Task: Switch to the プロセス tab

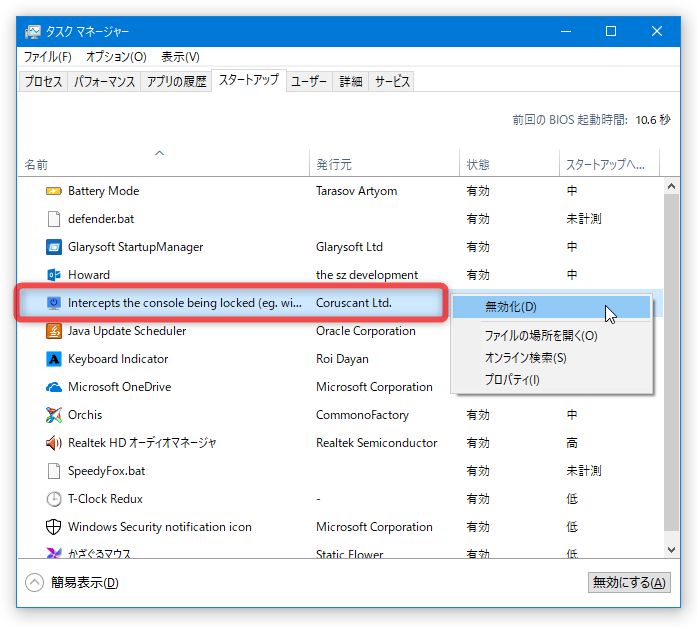Action: coord(43,81)
